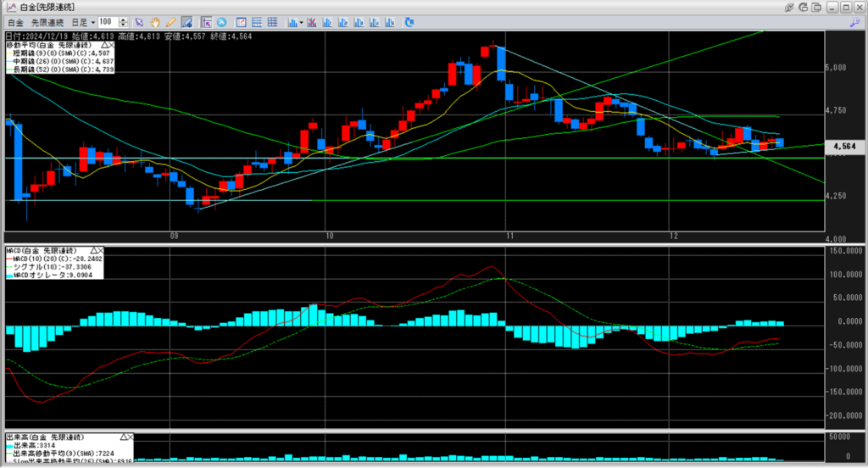Collapse the 移動平均 legend with triangle icon
868x468 pixels.
[x=105, y=44]
